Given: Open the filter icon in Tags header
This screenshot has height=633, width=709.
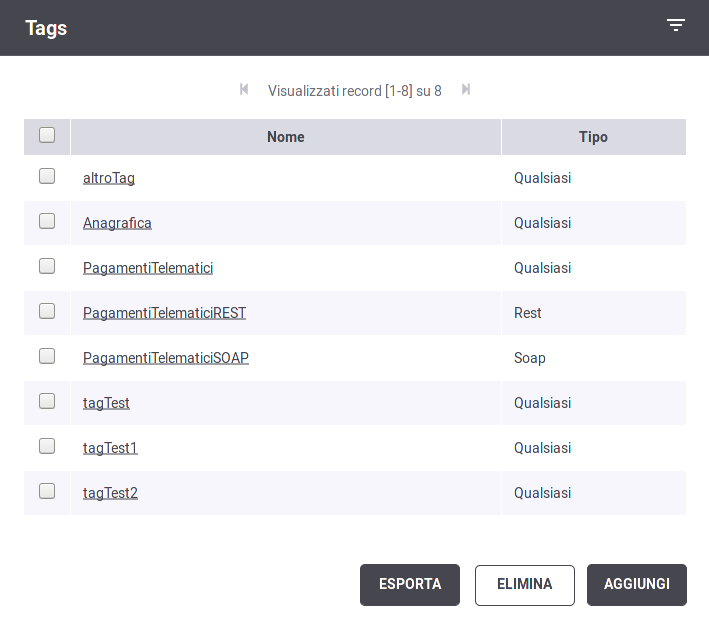Looking at the screenshot, I should coord(676,25).
